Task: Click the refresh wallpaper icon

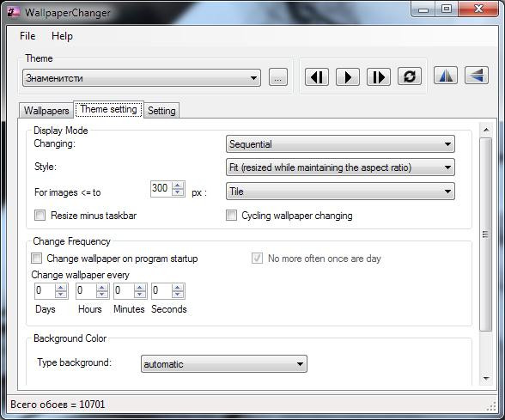Action: (410, 76)
